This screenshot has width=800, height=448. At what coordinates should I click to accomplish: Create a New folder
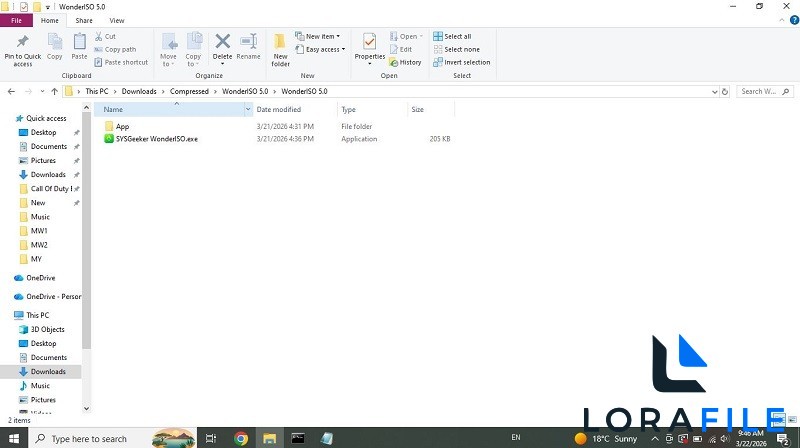pyautogui.click(x=280, y=50)
